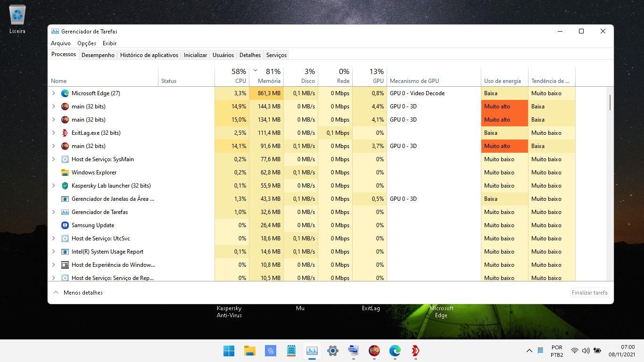The image size is (644, 362).
Task: Click the Gerenciador de Tarefas process icon
Action: [x=65, y=212]
